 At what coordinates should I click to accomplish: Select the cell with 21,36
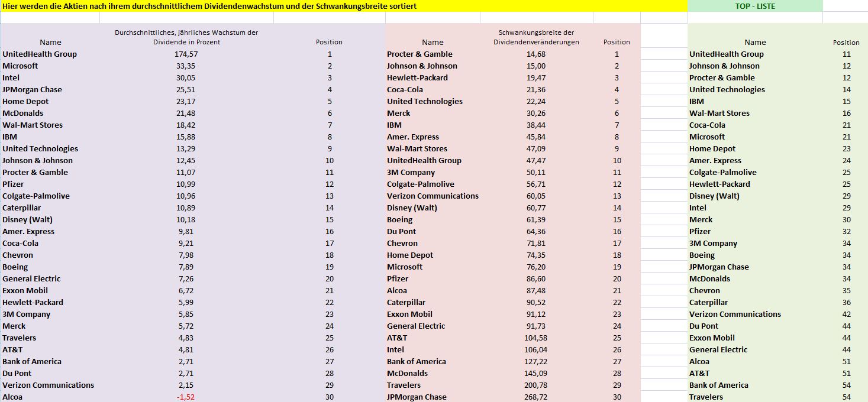click(536, 89)
